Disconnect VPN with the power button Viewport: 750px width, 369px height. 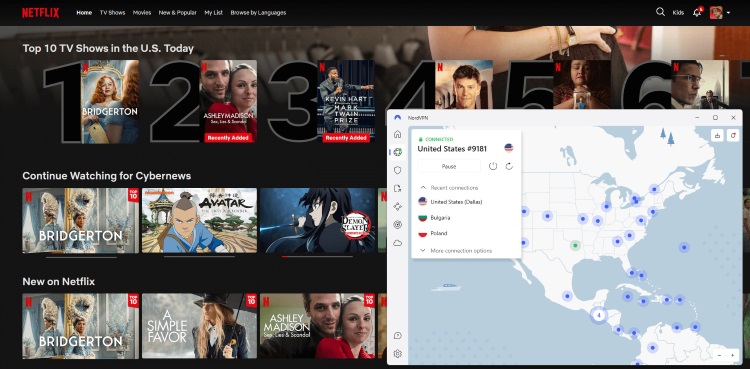(493, 166)
